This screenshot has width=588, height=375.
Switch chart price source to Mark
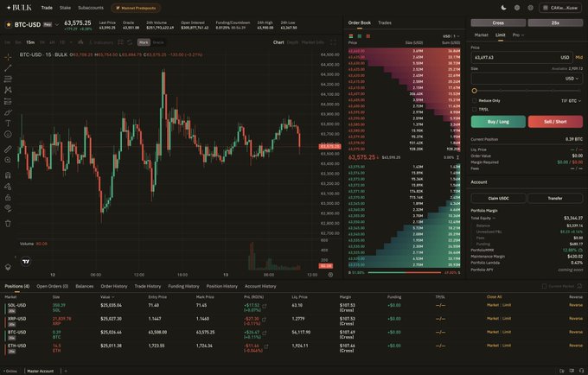(144, 42)
